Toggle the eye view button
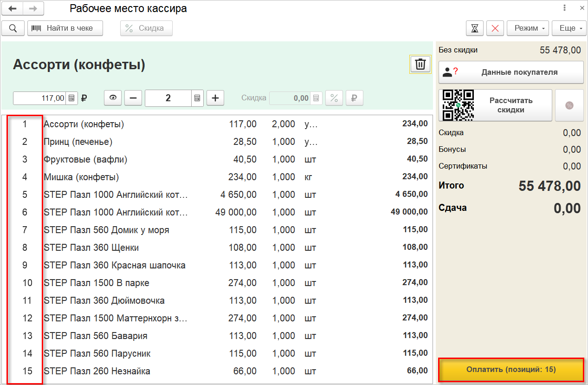This screenshot has height=385, width=588. pyautogui.click(x=113, y=98)
